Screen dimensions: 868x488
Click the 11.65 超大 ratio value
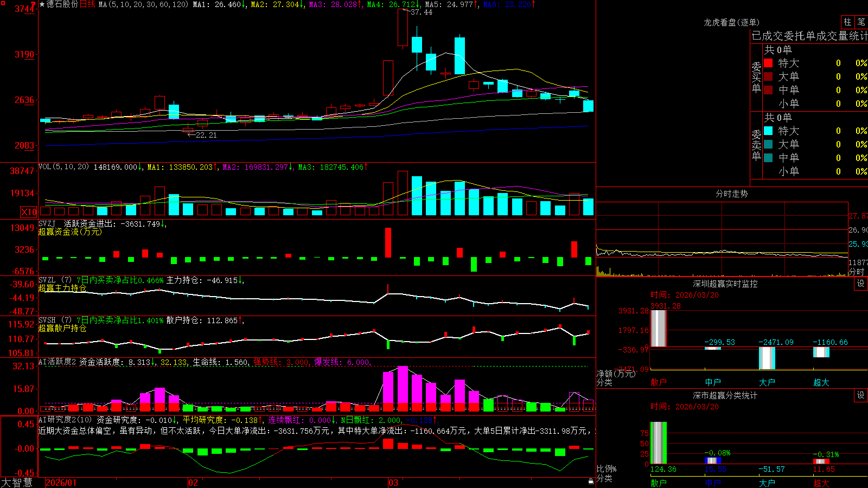824,469
